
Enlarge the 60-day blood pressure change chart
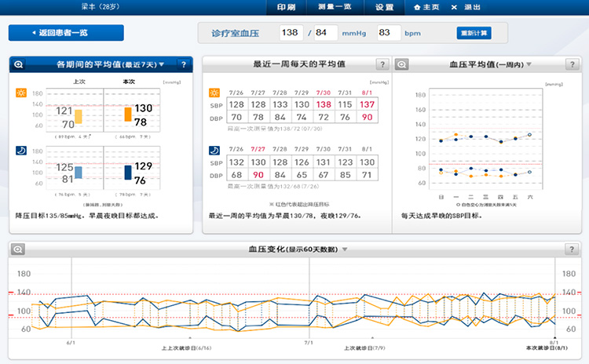click(18, 249)
